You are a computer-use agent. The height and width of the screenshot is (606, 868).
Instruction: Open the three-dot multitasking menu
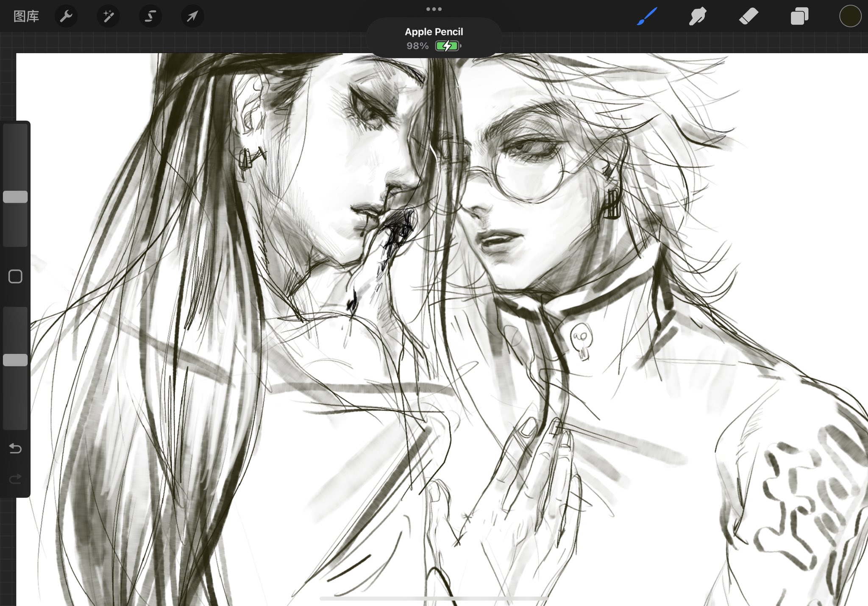(434, 9)
